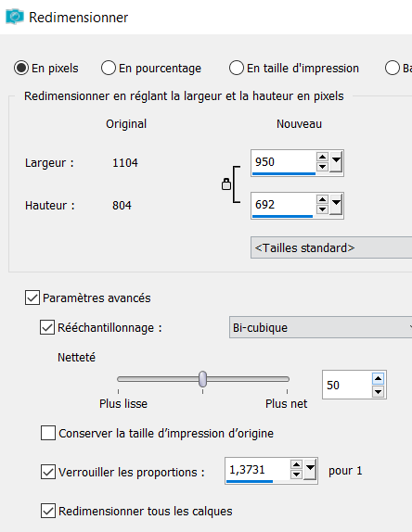Enable Conserver la taille d'impression d'origine

(48, 433)
